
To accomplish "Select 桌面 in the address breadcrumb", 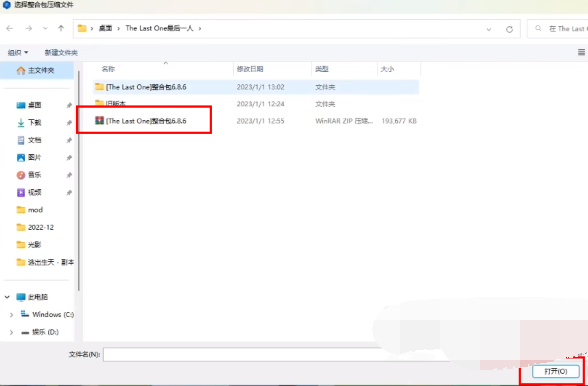I will pos(105,29).
